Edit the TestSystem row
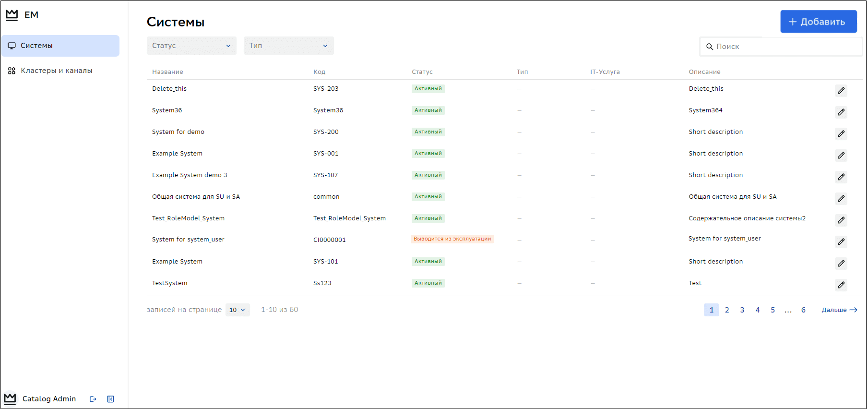The height and width of the screenshot is (409, 868). (841, 285)
